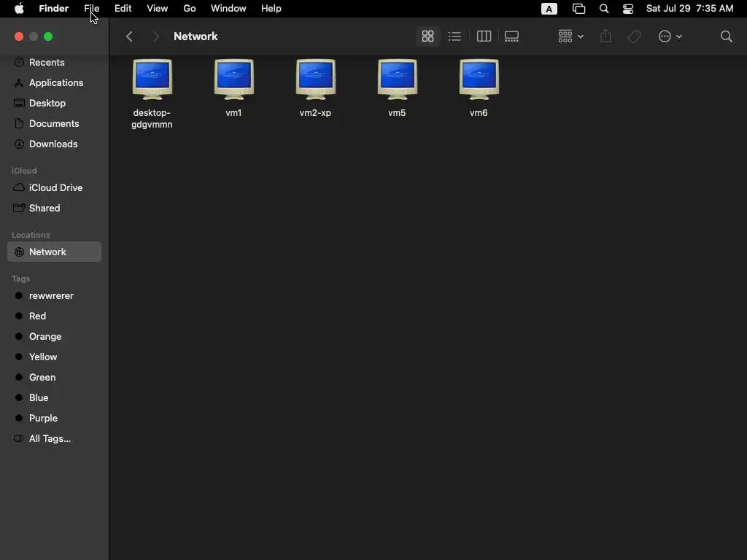
Task: Switch to gallery view
Action: click(511, 36)
